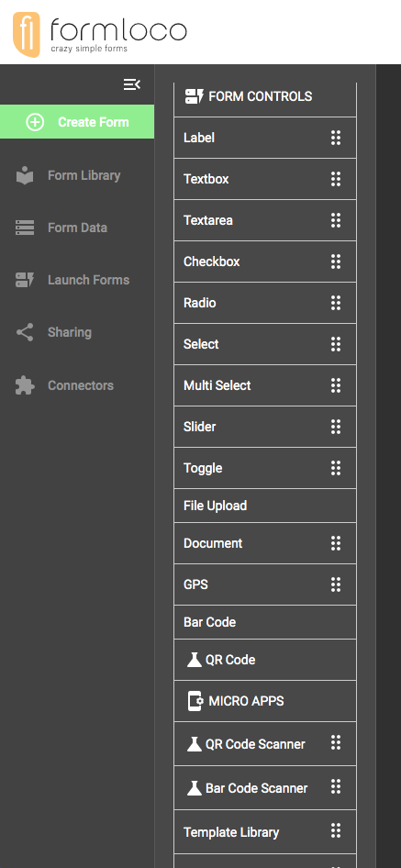This screenshot has height=868, width=401.
Task: Click the formloco logo link
Action: (100, 34)
